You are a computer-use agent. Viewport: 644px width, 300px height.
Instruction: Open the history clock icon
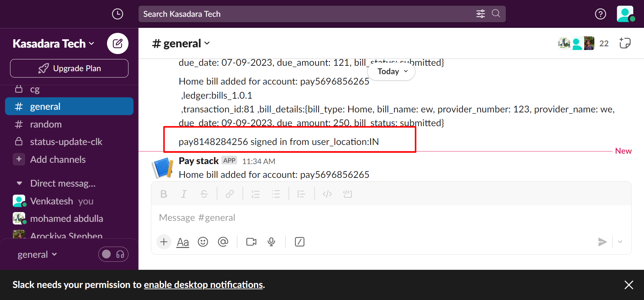(117, 14)
